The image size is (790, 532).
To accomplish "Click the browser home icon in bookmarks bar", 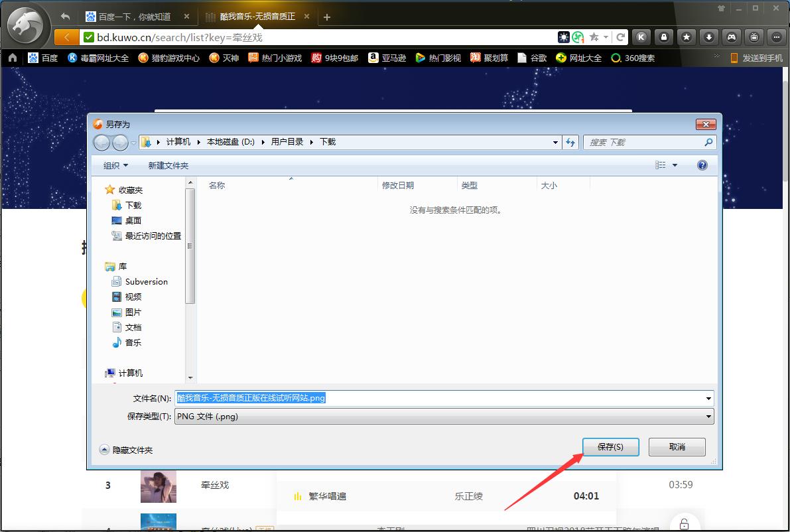I will 12,58.
